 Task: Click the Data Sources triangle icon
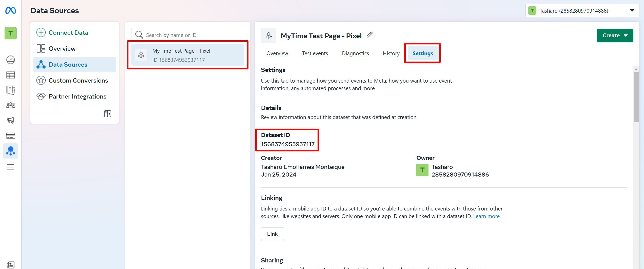click(41, 64)
